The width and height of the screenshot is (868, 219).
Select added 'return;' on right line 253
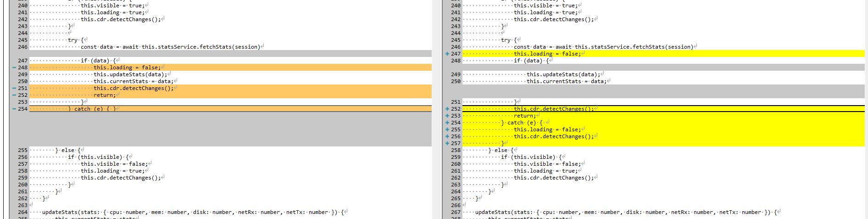tap(525, 116)
